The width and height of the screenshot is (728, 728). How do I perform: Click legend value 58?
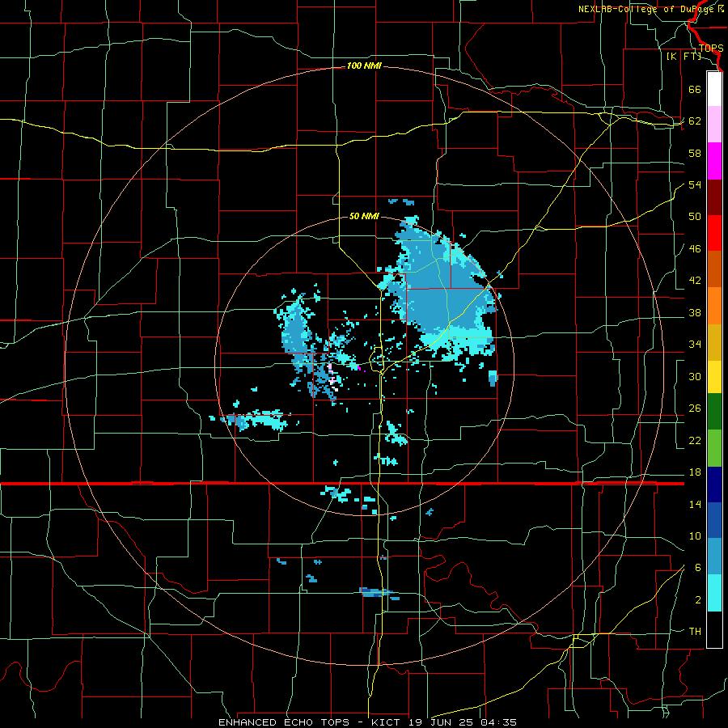[x=695, y=153]
